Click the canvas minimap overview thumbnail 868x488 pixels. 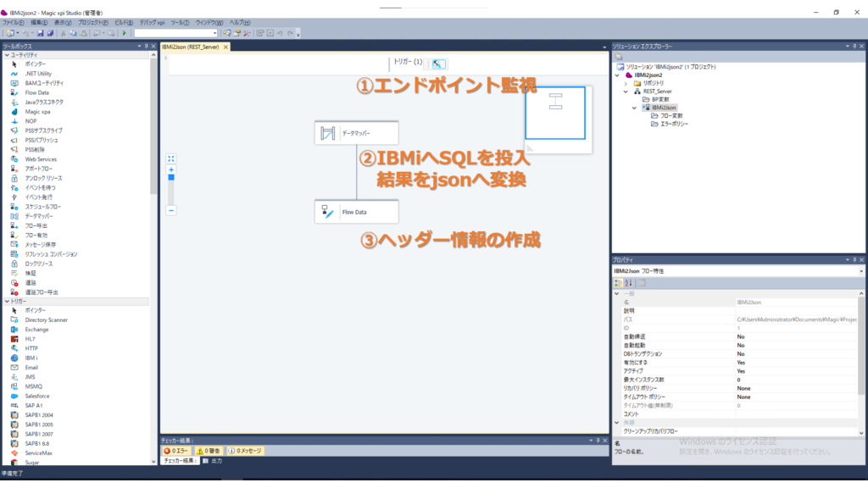(555, 113)
